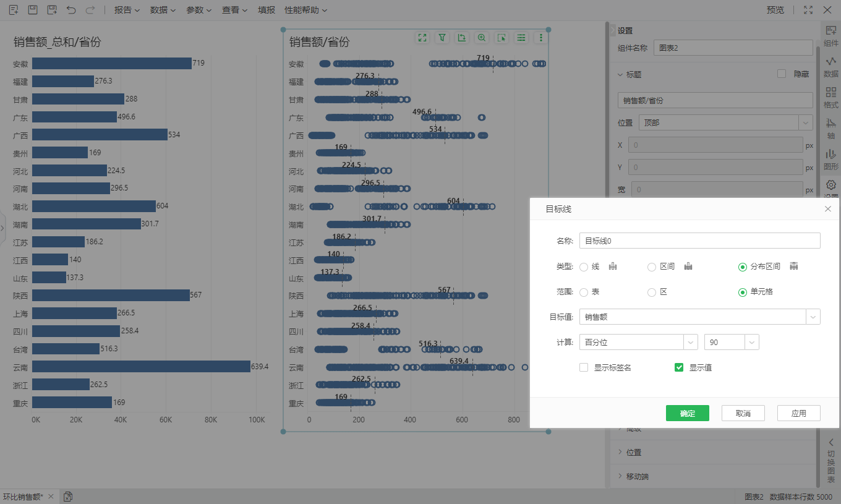Click the save icon in top toolbar

[33, 10]
